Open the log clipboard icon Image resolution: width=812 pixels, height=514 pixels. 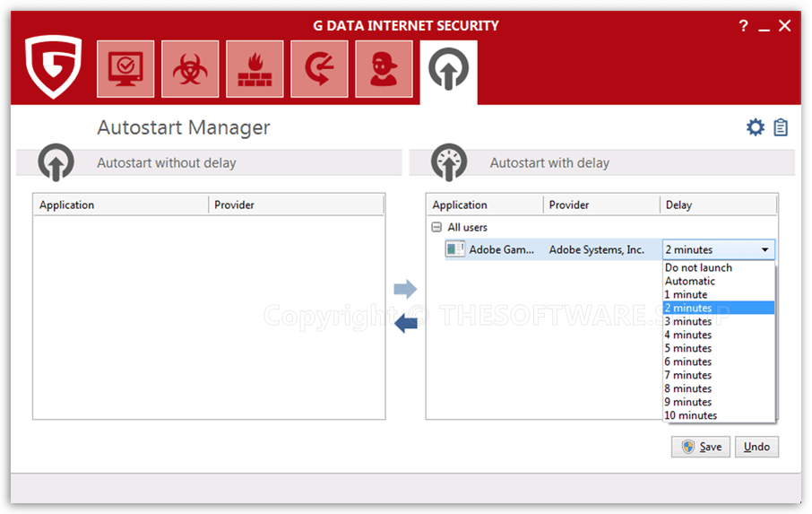tap(781, 127)
